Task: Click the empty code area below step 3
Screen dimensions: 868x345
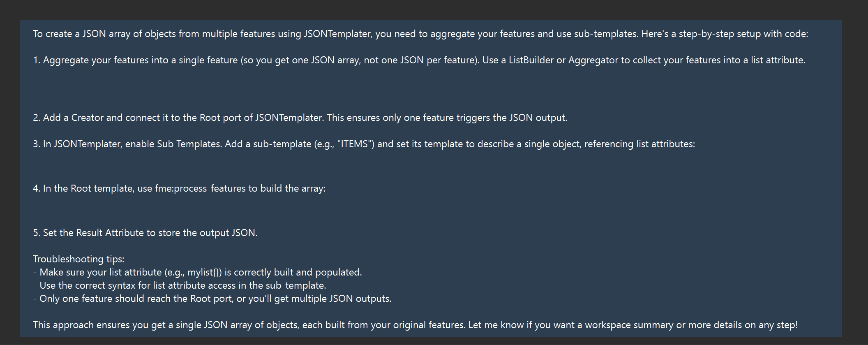Action: pos(430,166)
